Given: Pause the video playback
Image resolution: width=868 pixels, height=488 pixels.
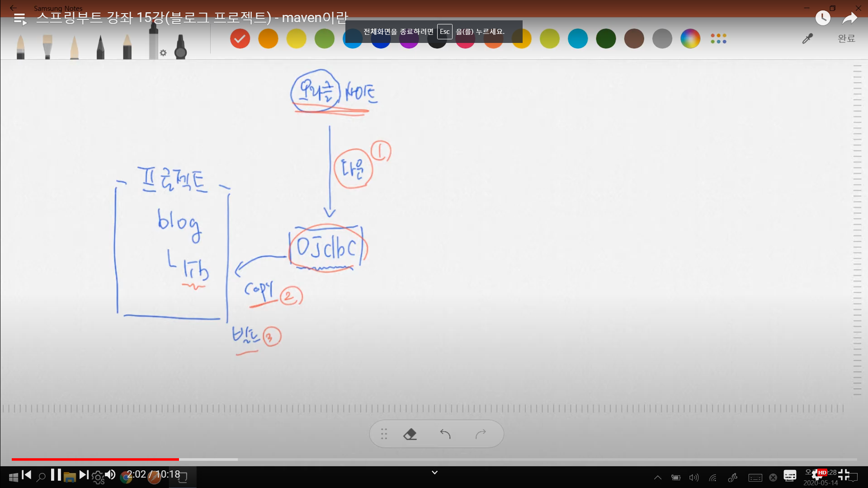Looking at the screenshot, I should click(x=56, y=475).
